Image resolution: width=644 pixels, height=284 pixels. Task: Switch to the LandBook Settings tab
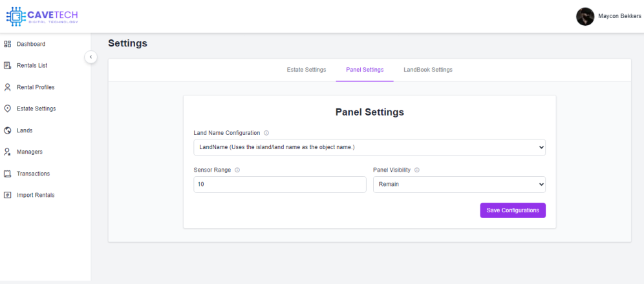(x=428, y=70)
